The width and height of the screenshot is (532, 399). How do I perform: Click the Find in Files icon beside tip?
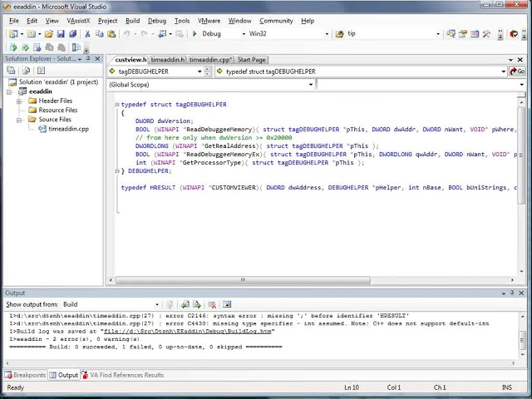tap(339, 33)
